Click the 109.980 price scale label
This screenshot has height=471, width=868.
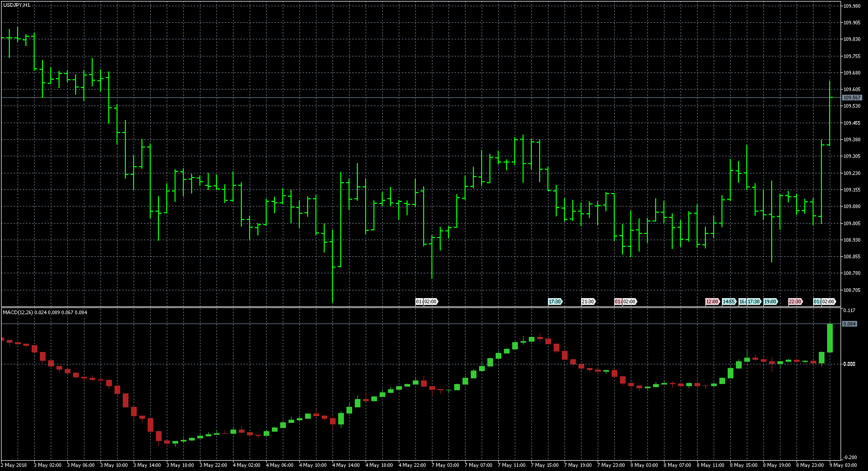[x=851, y=6]
